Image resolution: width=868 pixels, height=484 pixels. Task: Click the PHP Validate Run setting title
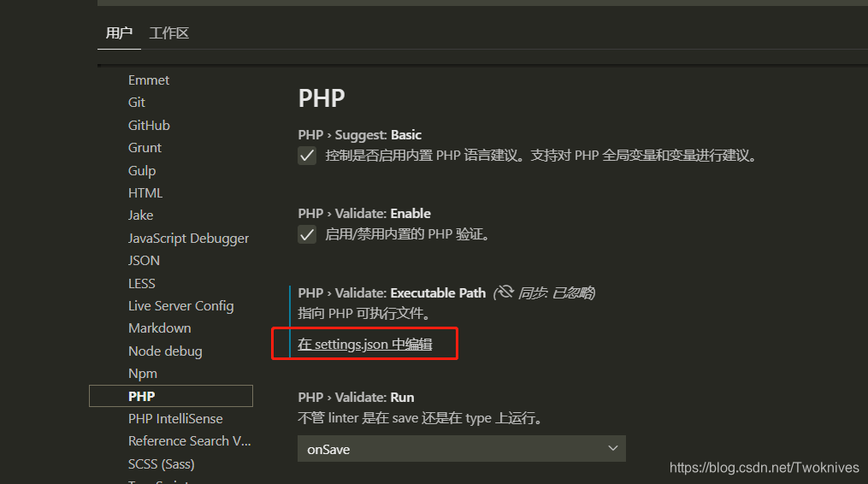(356, 397)
